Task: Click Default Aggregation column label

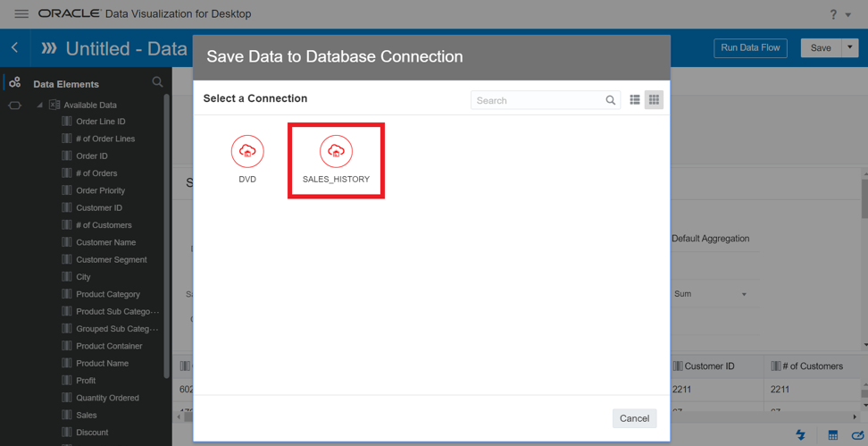Action: pyautogui.click(x=710, y=239)
